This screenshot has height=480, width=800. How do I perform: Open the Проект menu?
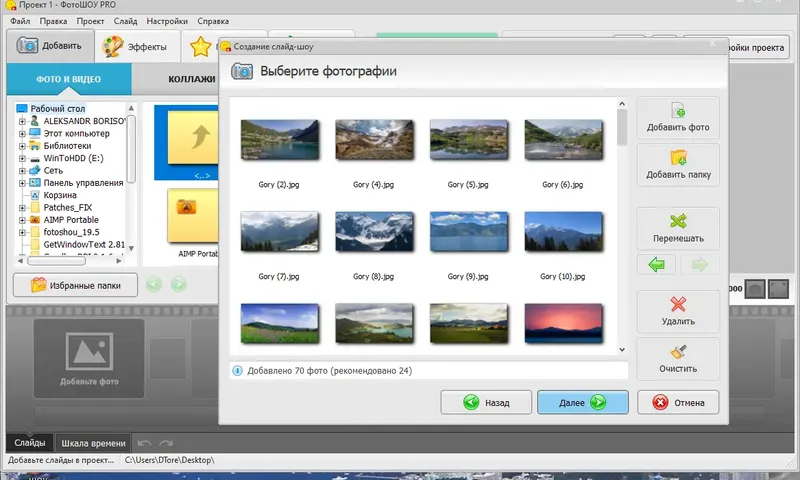point(90,21)
